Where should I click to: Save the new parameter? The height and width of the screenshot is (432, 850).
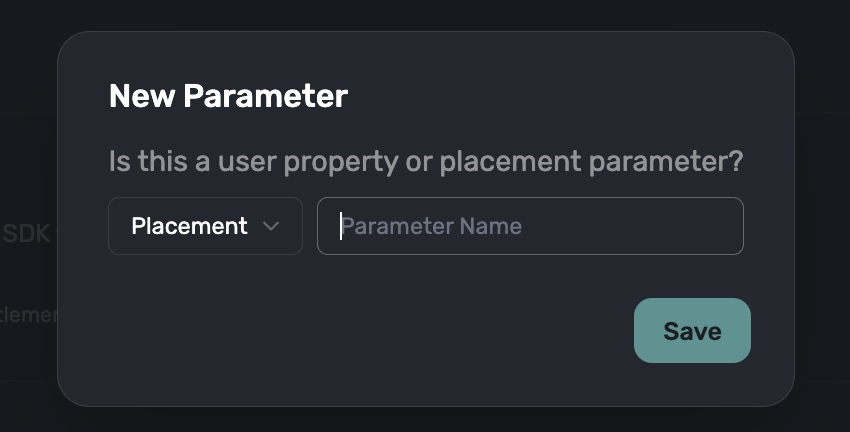(x=692, y=331)
